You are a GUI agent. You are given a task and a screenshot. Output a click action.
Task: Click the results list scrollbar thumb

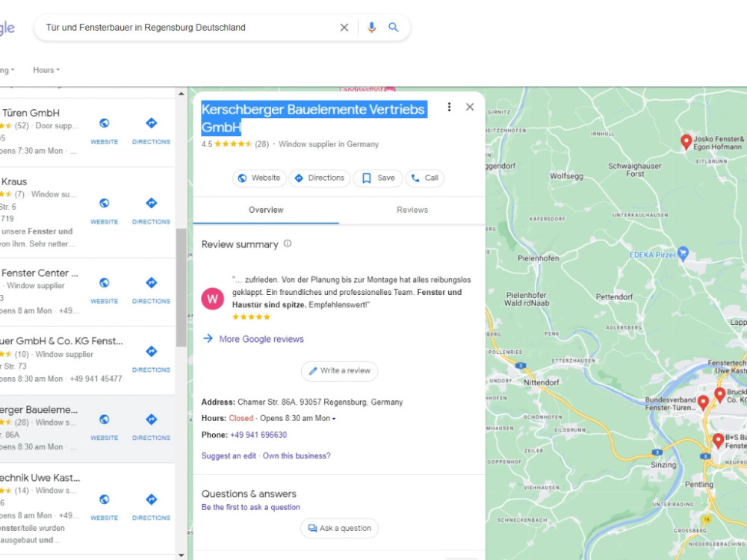(x=181, y=287)
